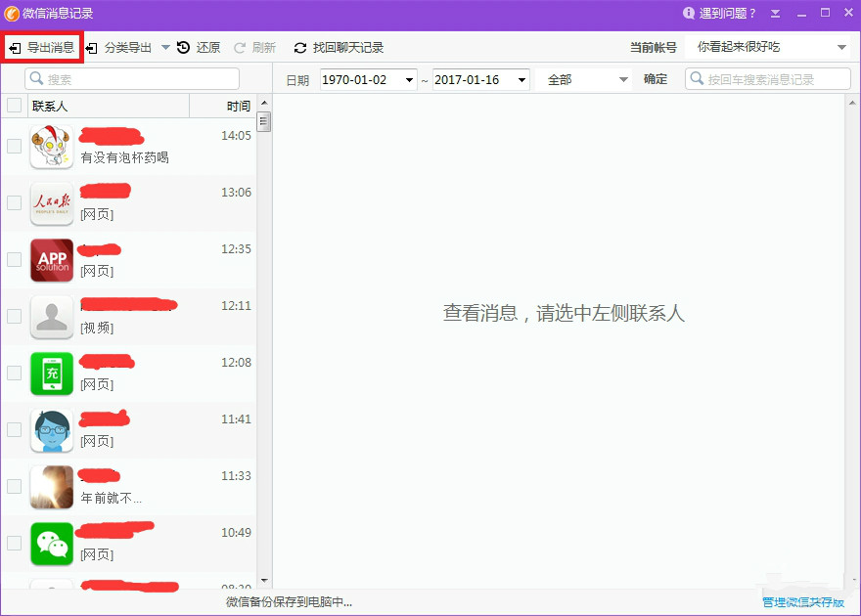Click the 刷新 refresh icon
861x616 pixels.
tap(242, 46)
